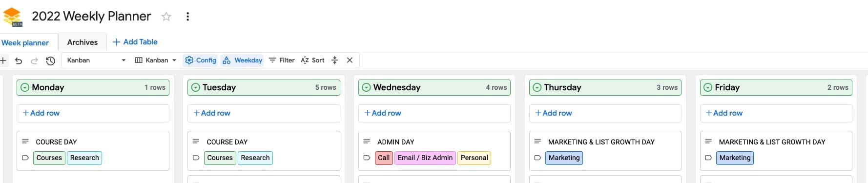
Task: Open the Sort options
Action: point(312,60)
